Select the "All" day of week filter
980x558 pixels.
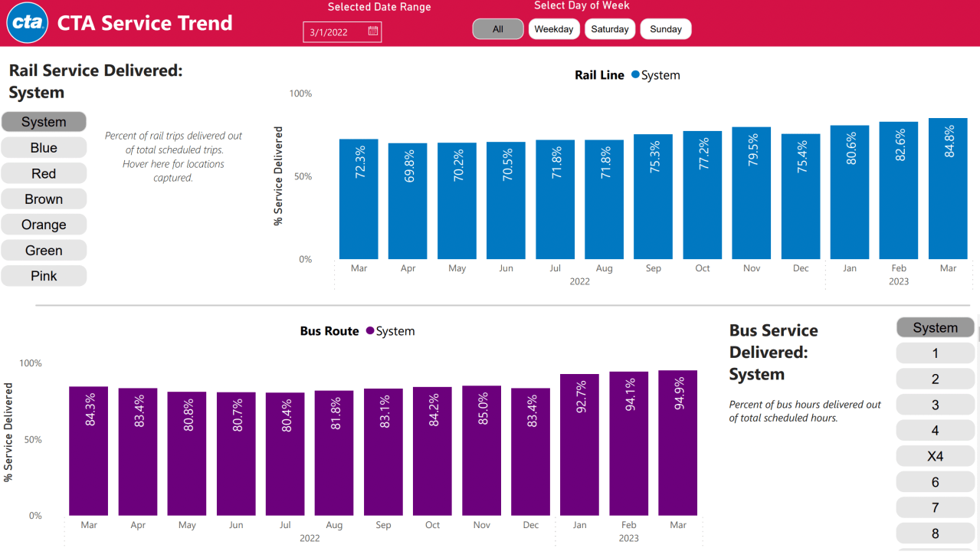497,28
